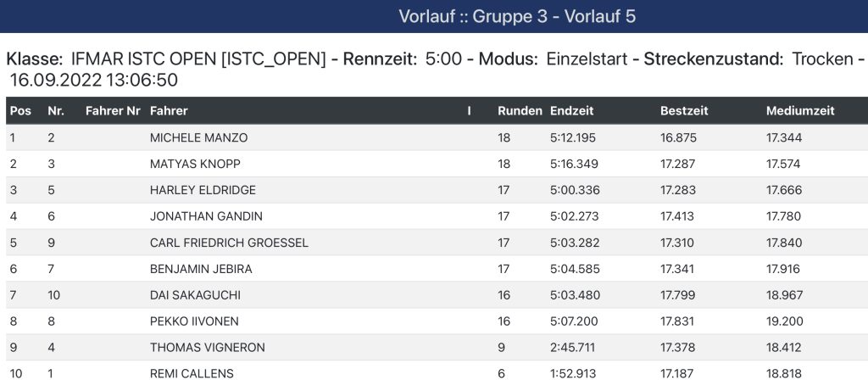Click REMI CALLENS driver name
The height and width of the screenshot is (391, 868).
point(192,374)
